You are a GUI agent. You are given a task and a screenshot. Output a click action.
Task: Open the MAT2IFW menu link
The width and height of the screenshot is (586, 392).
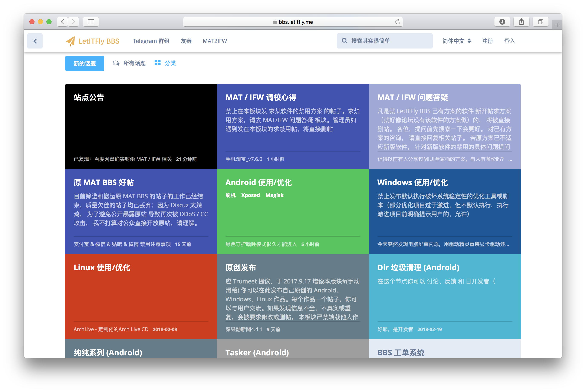pos(215,41)
